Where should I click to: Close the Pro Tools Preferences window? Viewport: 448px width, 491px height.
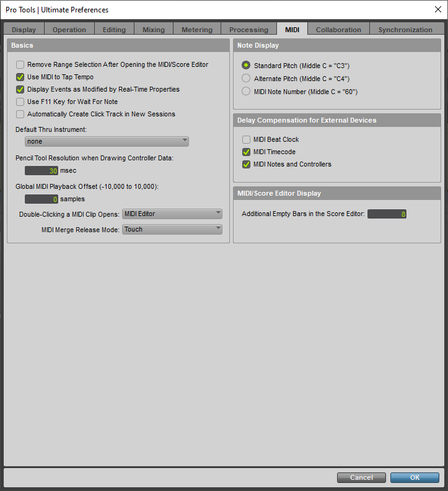438,9
